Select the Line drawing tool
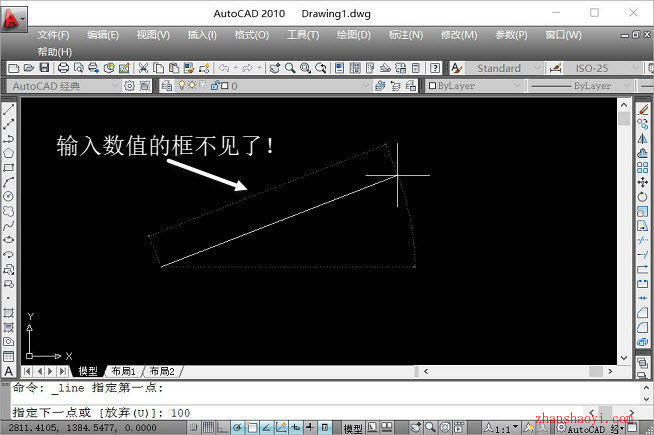Screen dimensions: 654x435 [x=8, y=110]
